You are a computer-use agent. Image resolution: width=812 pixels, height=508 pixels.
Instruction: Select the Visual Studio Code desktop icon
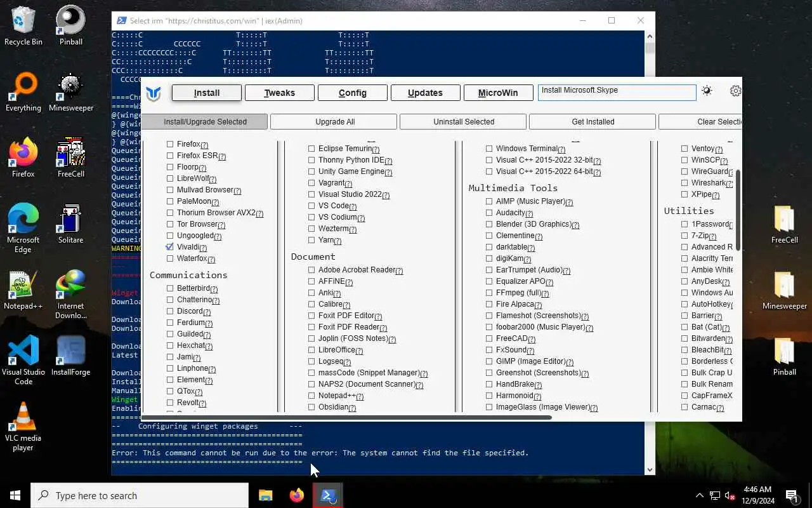coord(23,361)
